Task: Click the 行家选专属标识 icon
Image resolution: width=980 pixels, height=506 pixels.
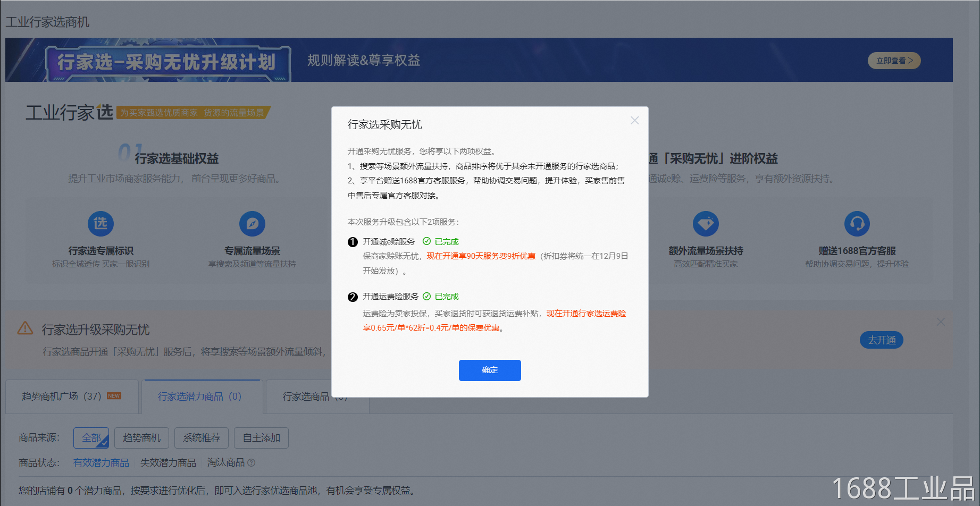Action: coord(100,224)
